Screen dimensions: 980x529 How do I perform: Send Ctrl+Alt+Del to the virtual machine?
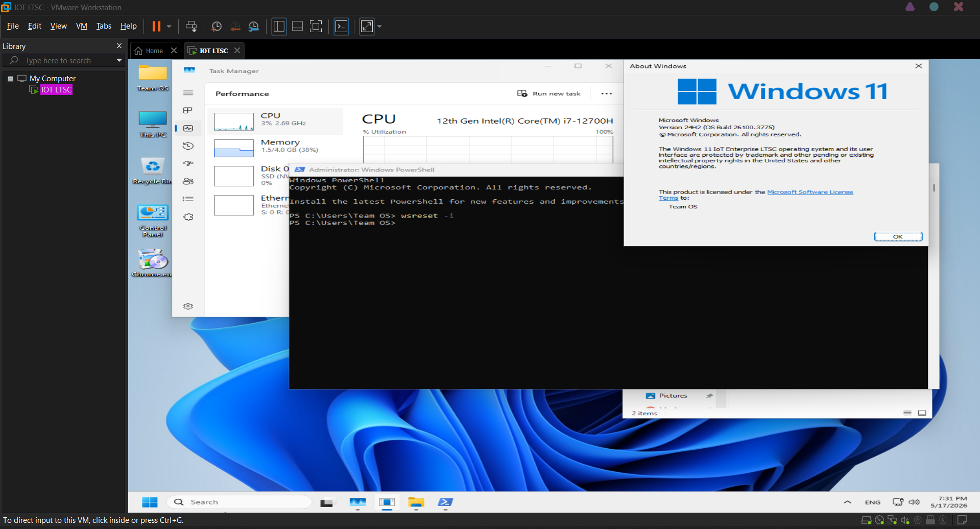pos(191,26)
